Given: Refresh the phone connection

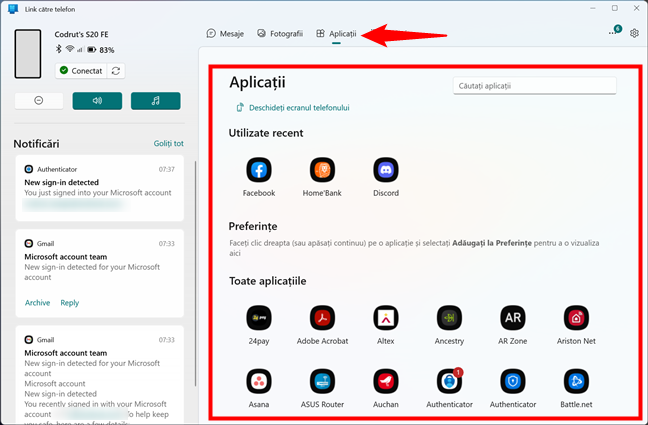Looking at the screenshot, I should coord(116,71).
